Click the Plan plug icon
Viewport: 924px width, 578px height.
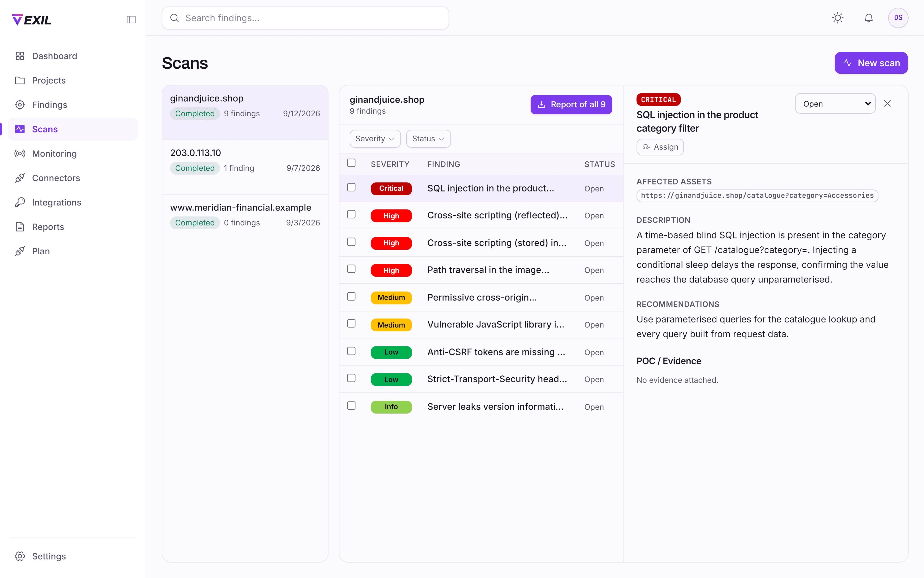(20, 251)
